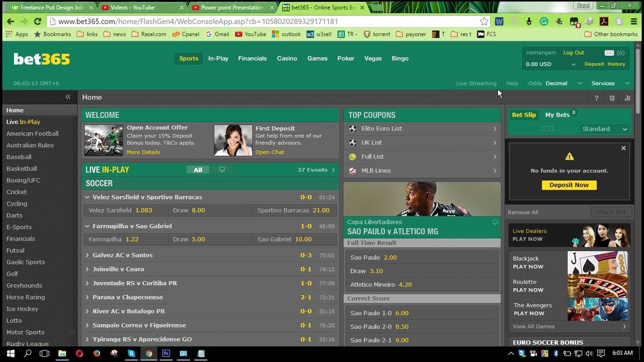Open the Windows Start menu

11,353
